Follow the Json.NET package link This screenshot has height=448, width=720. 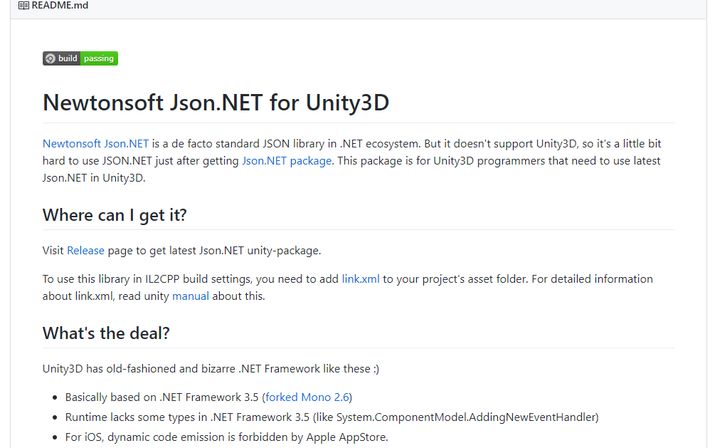tap(287, 161)
